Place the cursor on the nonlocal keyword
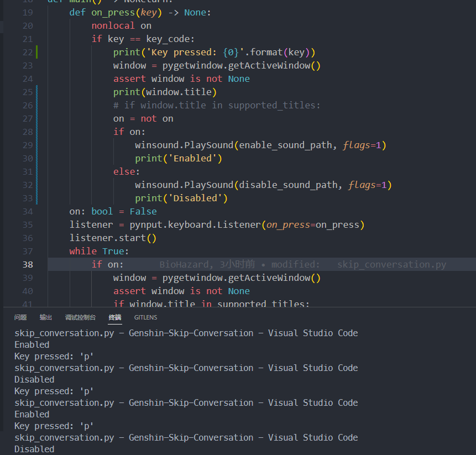 tap(113, 25)
